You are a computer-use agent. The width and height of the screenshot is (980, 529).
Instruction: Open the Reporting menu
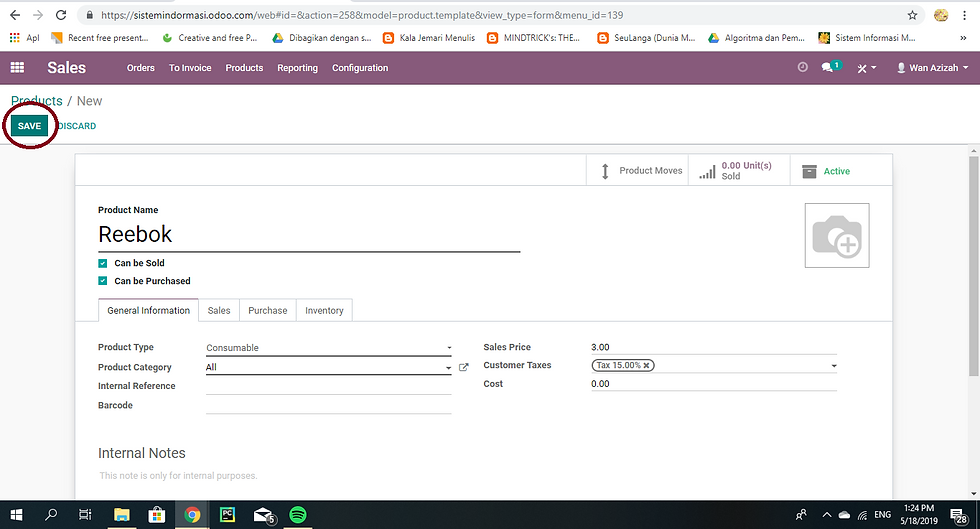298,68
